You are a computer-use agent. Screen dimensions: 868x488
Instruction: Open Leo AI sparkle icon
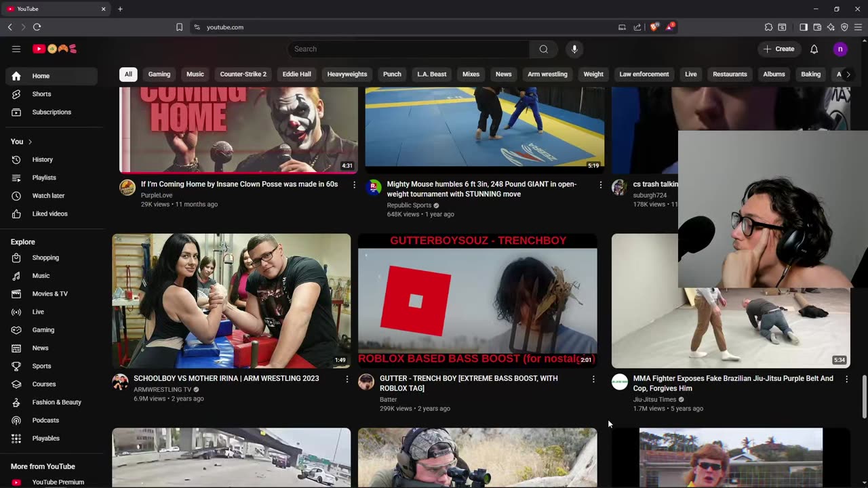click(831, 27)
